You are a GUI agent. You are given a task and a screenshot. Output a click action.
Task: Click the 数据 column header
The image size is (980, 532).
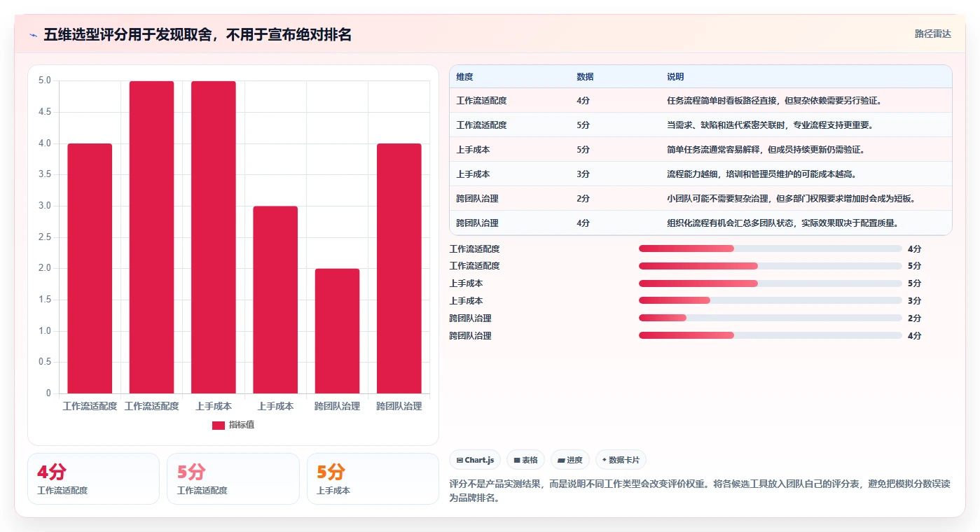(585, 77)
